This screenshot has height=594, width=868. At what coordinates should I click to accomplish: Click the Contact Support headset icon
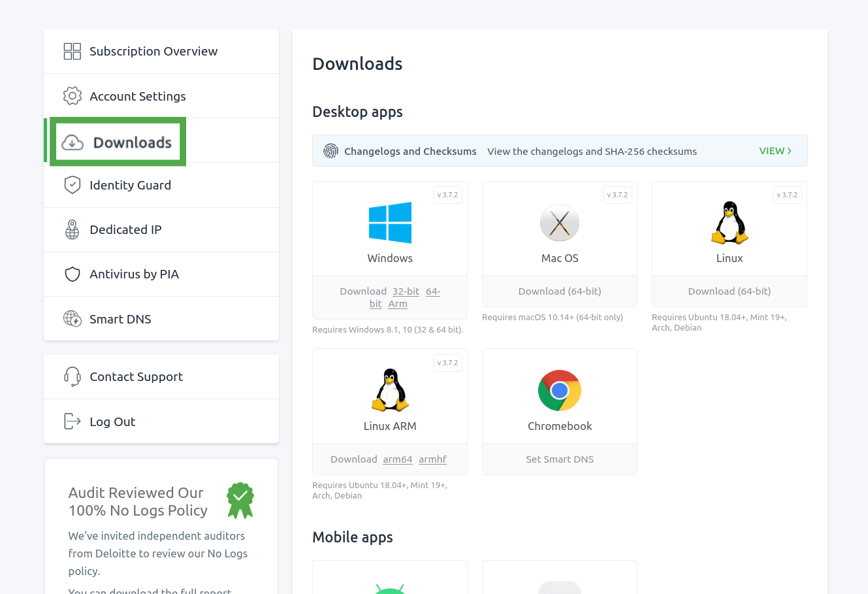(x=72, y=376)
